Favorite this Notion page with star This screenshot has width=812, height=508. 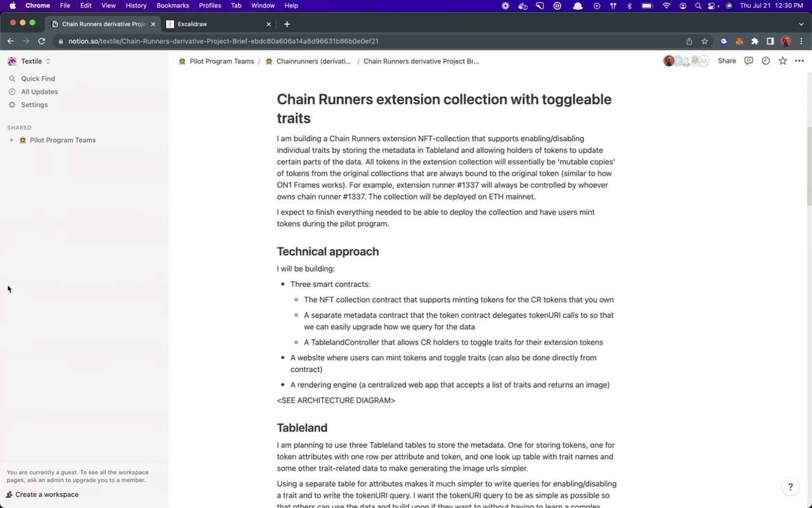coord(783,61)
